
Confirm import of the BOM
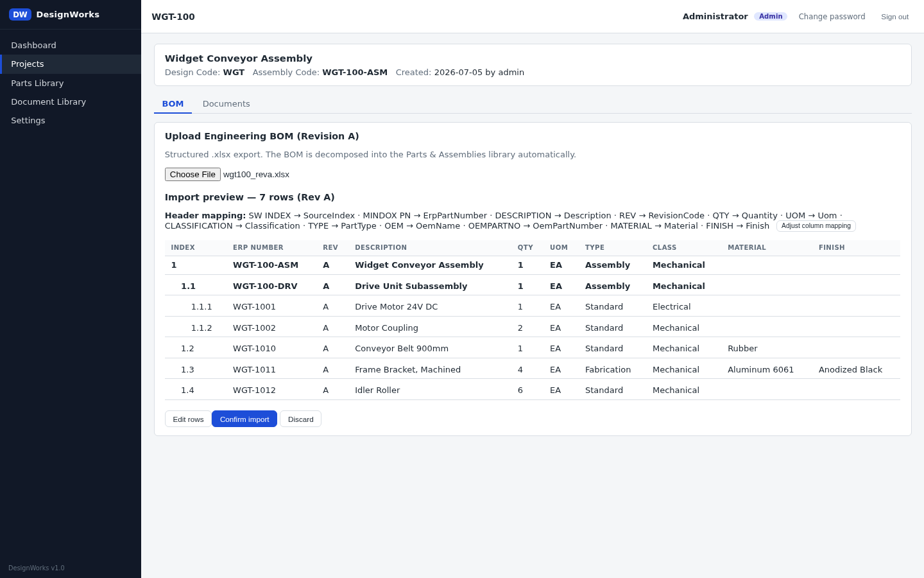point(244,419)
